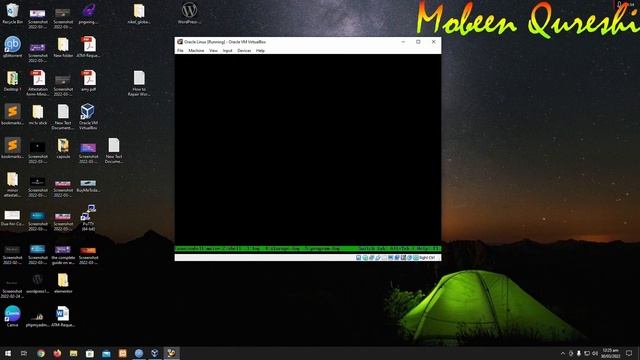The image size is (640, 360).
Task: Open the Devices menu in VirtualBox
Action: [x=244, y=51]
